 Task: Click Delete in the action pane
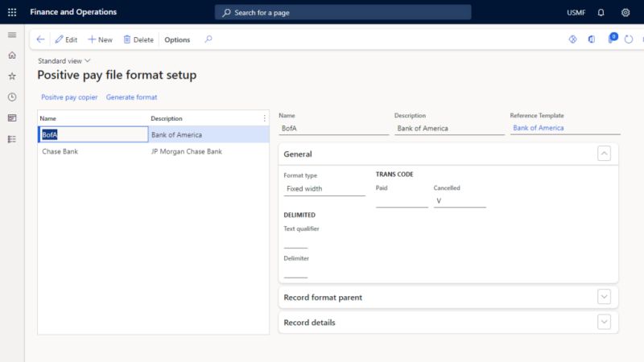138,39
